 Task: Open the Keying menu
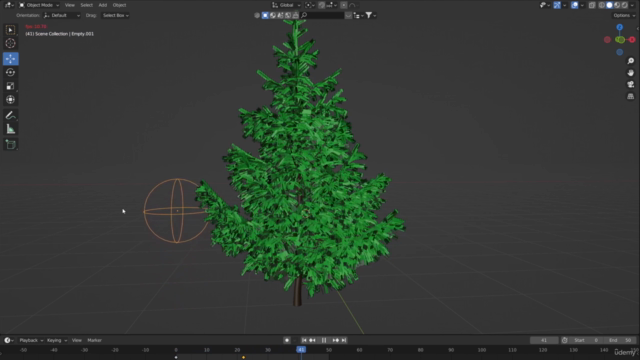pos(57,340)
